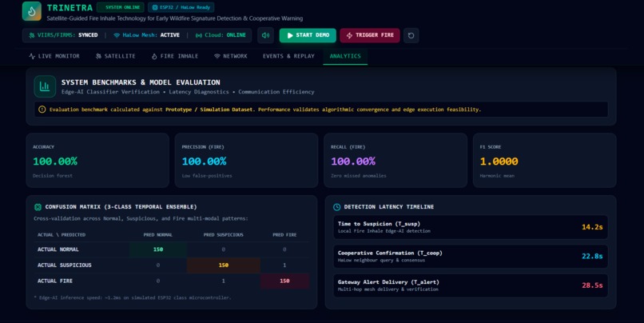Image resolution: width=644 pixels, height=323 pixels.
Task: Click the Confusion Matrix heading text
Action: (x=121, y=207)
